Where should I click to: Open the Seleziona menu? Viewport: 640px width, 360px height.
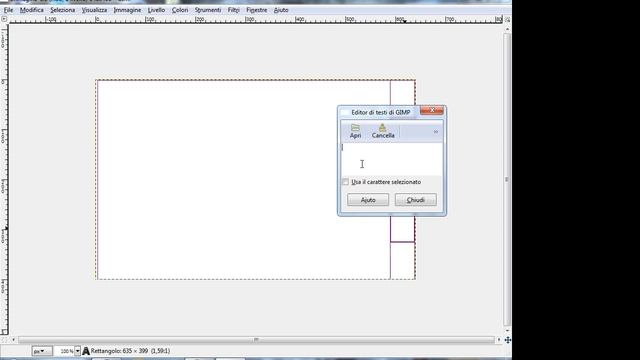click(62, 10)
